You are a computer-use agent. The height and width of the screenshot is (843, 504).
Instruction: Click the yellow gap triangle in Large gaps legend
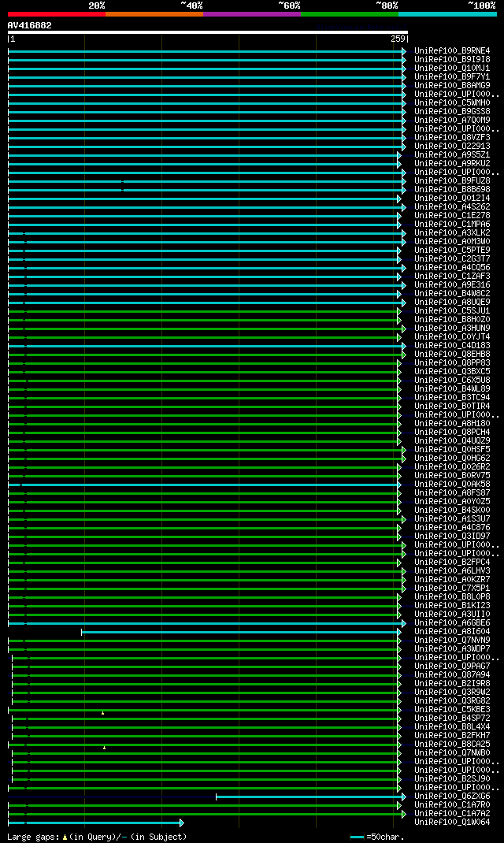[x=65, y=837]
